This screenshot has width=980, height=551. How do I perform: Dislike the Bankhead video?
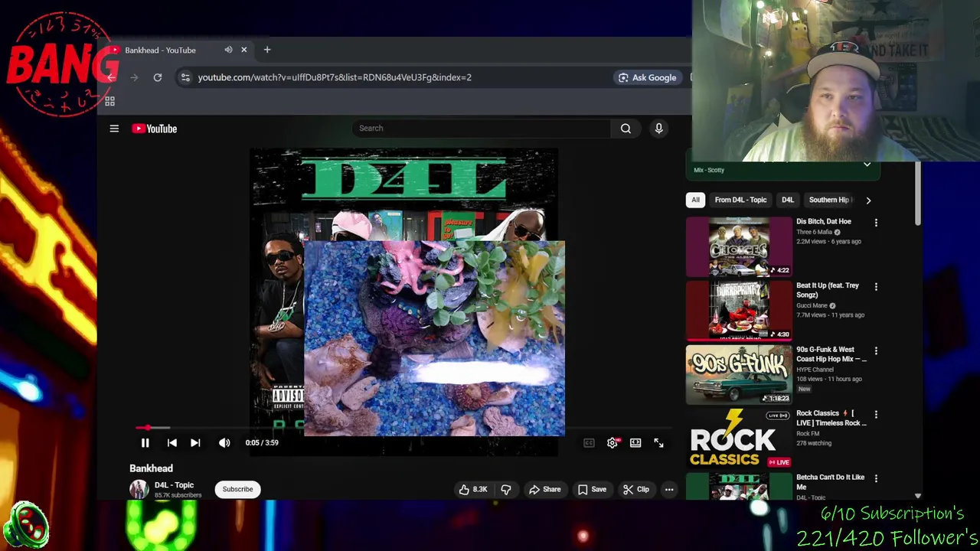coord(506,489)
